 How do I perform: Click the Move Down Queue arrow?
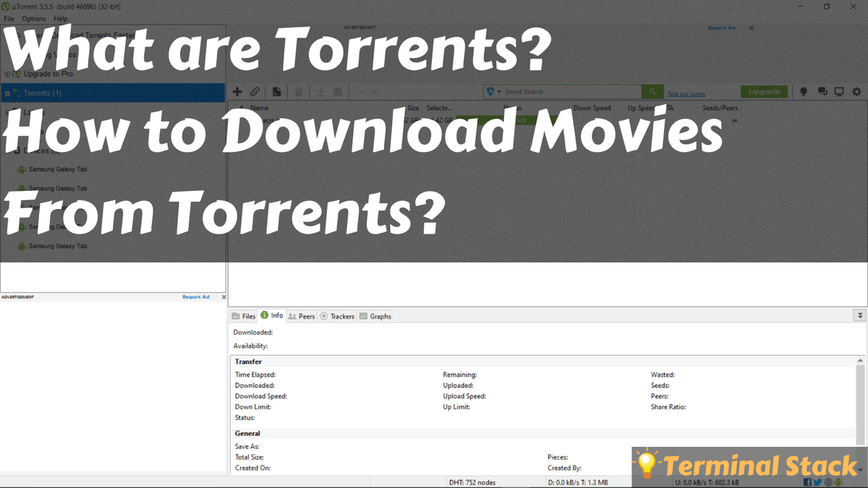(374, 92)
